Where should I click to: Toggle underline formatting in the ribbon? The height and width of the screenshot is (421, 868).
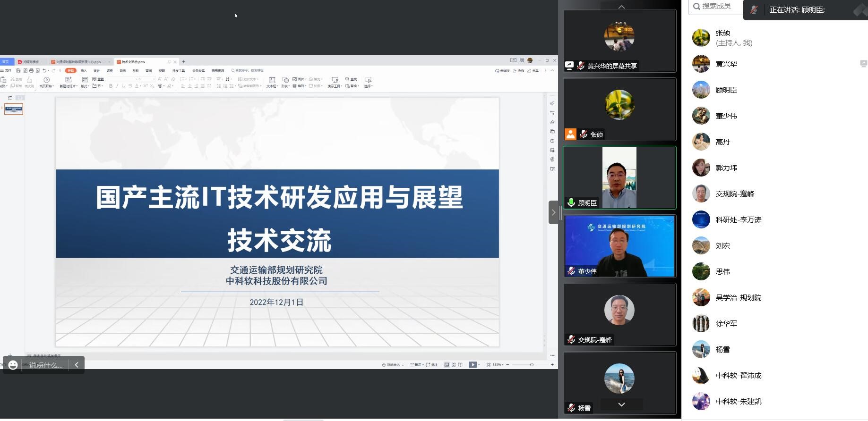pyautogui.click(x=124, y=86)
